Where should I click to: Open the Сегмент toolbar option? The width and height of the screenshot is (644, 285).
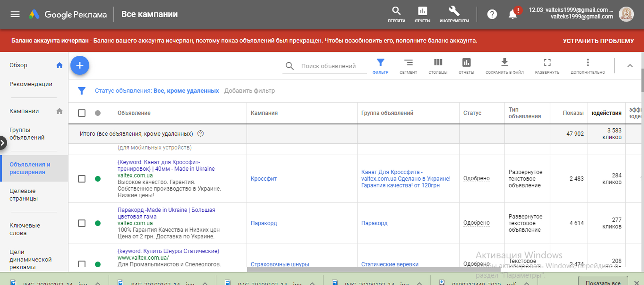(408, 66)
